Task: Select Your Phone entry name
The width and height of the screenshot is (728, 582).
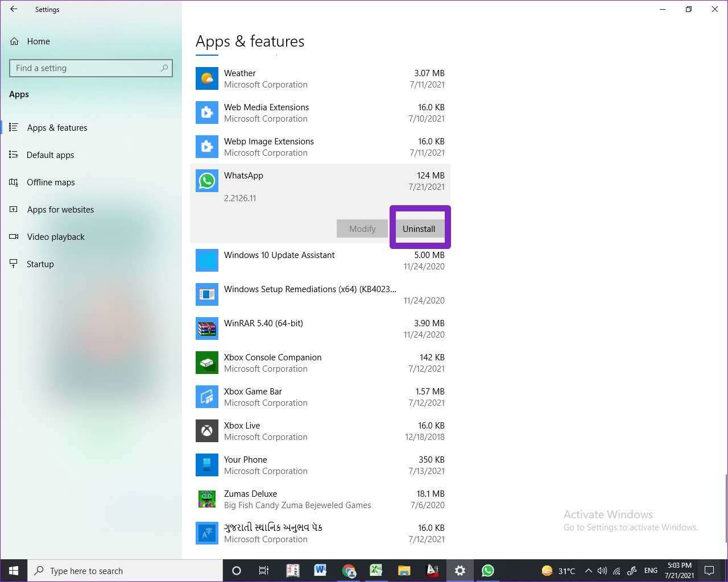Action: tap(245, 459)
